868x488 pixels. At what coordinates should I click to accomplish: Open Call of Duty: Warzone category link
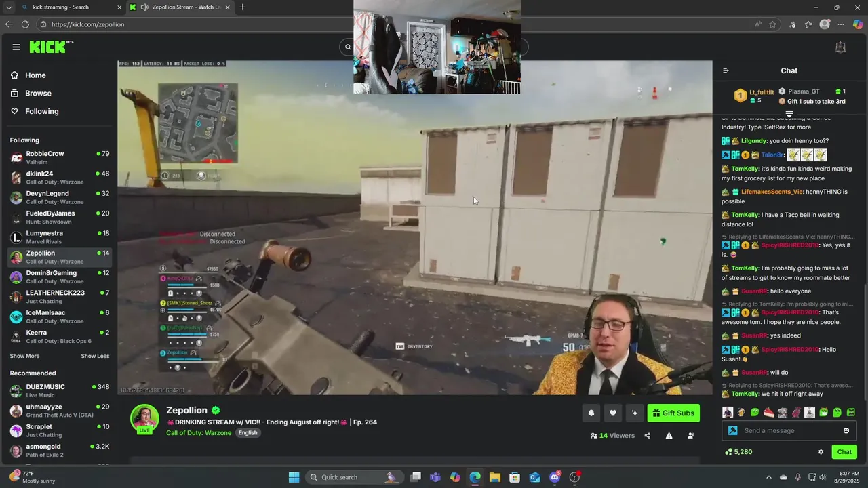(x=199, y=433)
